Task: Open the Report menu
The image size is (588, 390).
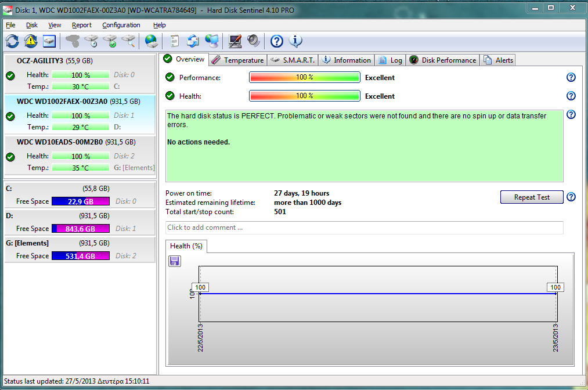Action: pos(82,25)
